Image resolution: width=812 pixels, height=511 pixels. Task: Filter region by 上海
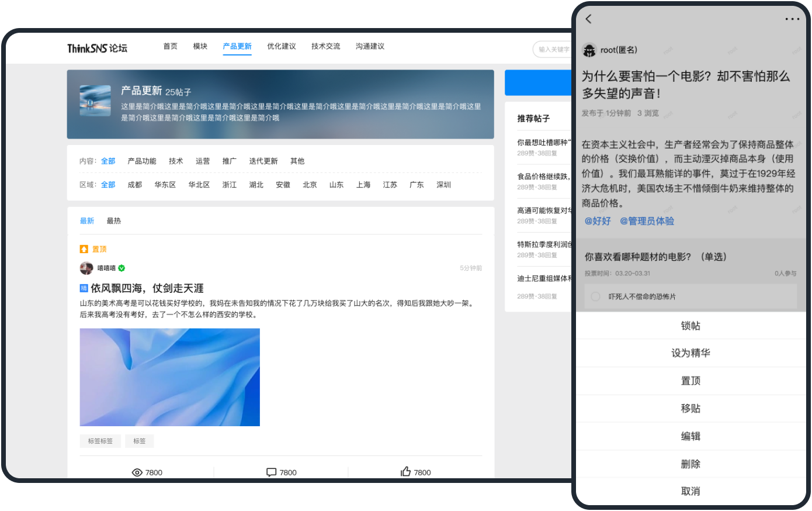click(364, 185)
